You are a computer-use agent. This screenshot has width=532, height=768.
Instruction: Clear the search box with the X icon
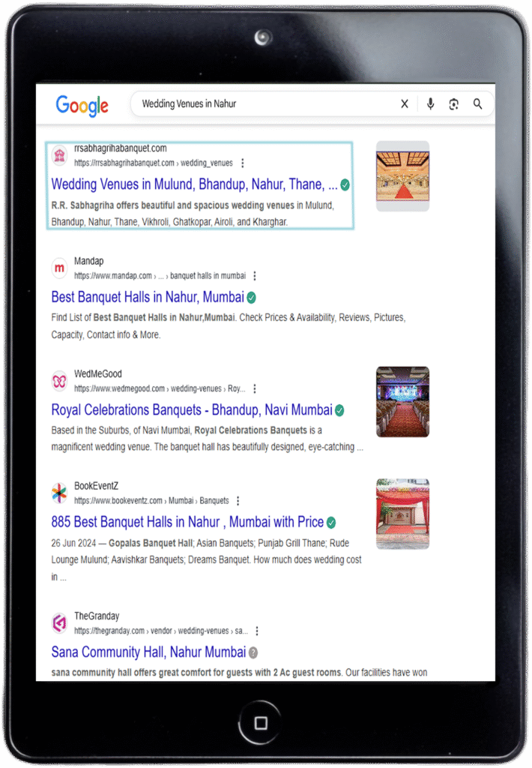(405, 103)
